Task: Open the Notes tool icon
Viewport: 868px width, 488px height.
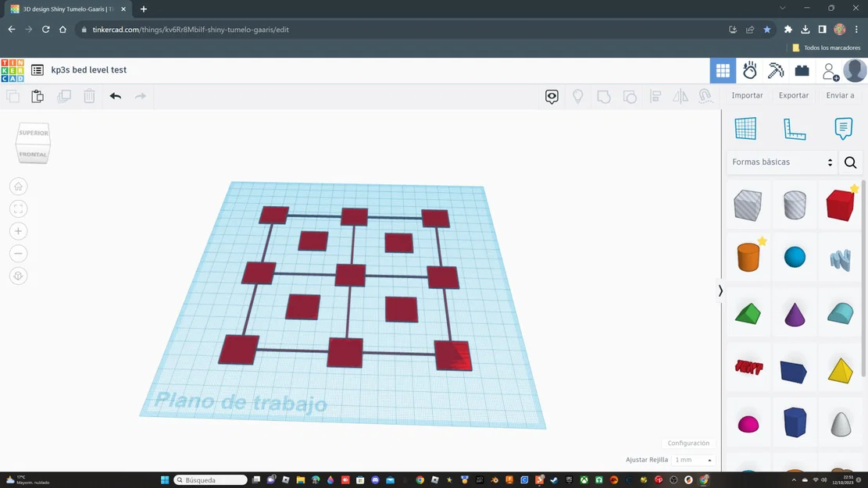Action: (x=843, y=128)
